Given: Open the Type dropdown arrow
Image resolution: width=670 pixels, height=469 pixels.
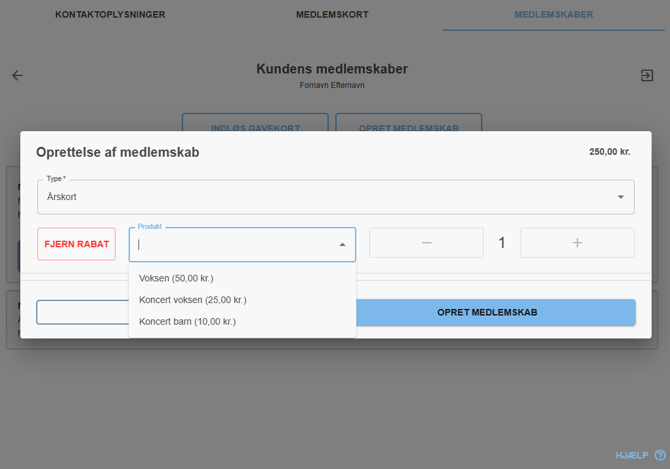Looking at the screenshot, I should click(620, 198).
